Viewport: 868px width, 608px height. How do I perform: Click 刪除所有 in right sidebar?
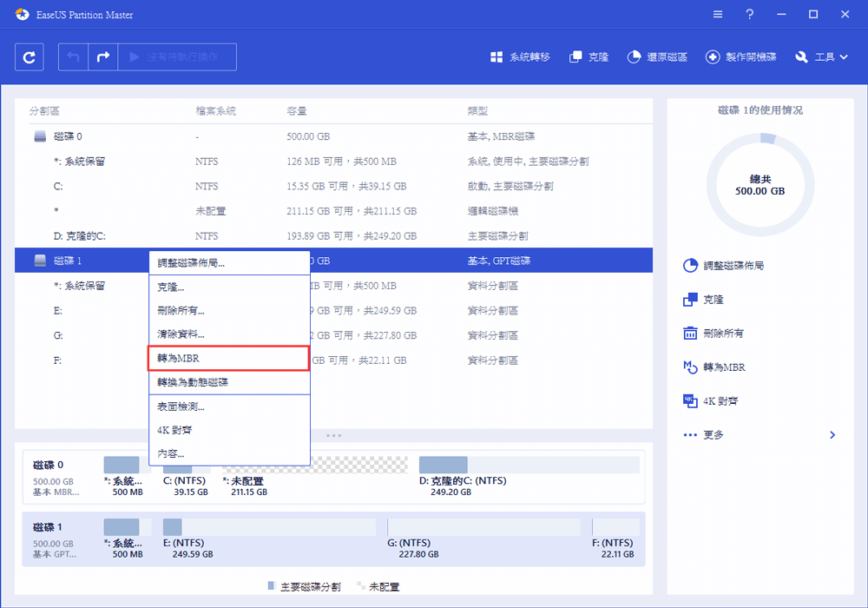[x=713, y=334]
